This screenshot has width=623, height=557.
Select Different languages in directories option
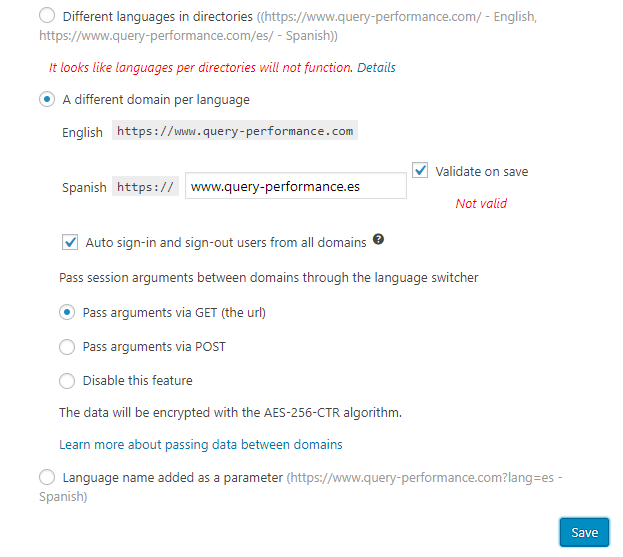tap(47, 16)
